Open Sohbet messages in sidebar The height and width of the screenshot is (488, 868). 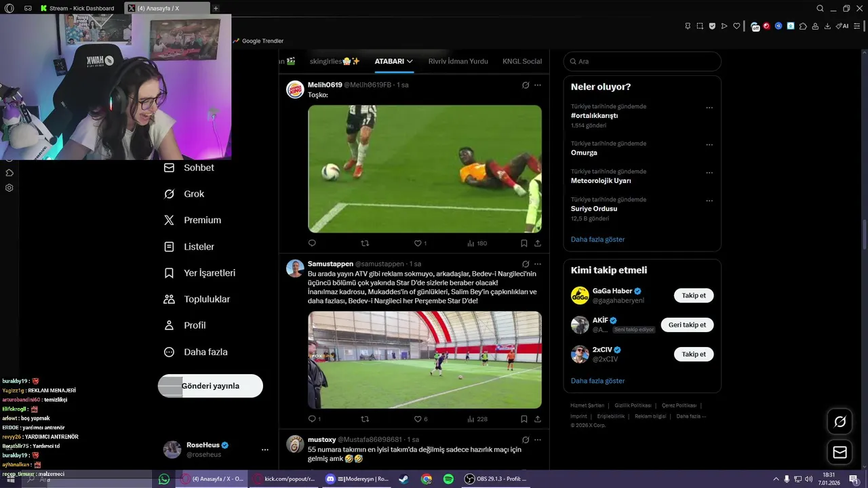[189, 167]
